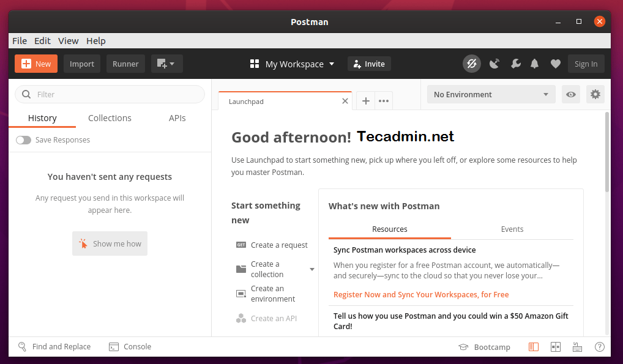Open the Help menu
The height and width of the screenshot is (364, 623).
[x=95, y=41]
